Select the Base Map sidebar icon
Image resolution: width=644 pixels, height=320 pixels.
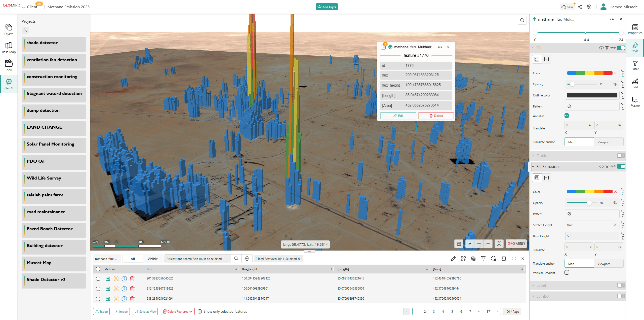(x=9, y=47)
